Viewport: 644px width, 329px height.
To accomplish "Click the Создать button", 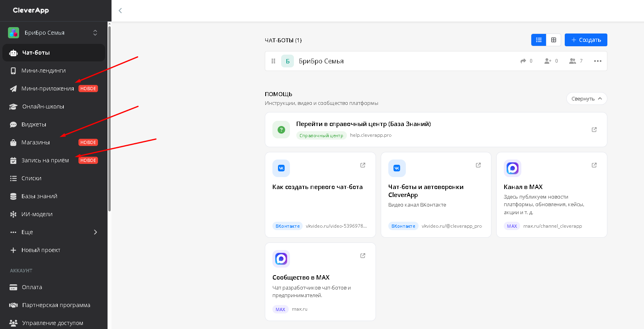I will (x=586, y=40).
